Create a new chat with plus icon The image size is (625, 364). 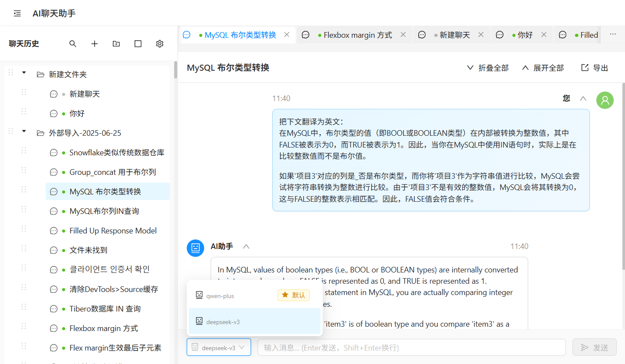coord(95,44)
